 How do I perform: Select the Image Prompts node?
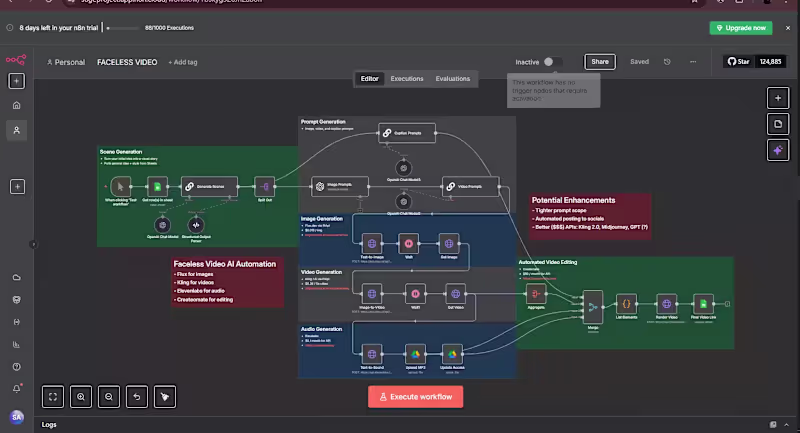(340, 187)
